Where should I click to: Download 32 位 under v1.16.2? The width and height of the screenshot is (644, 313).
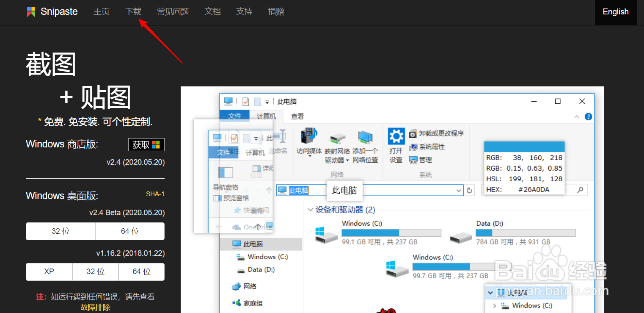[95, 271]
